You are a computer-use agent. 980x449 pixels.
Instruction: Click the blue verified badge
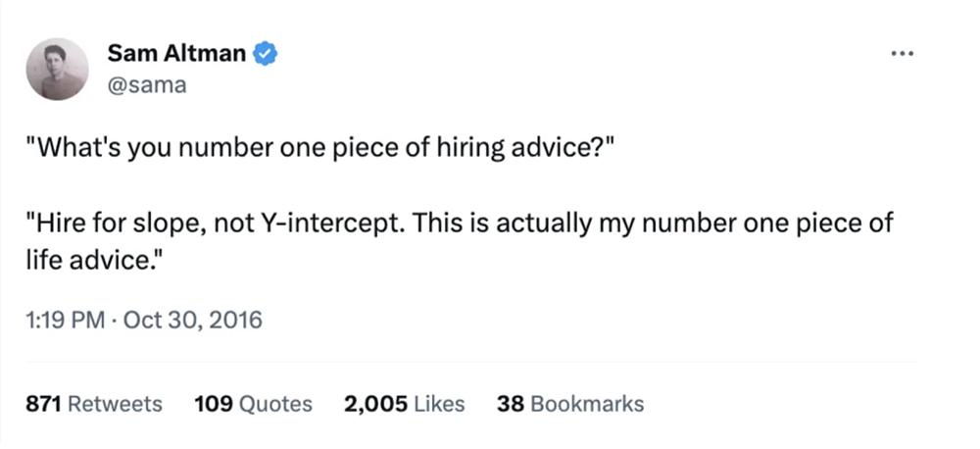[x=266, y=53]
